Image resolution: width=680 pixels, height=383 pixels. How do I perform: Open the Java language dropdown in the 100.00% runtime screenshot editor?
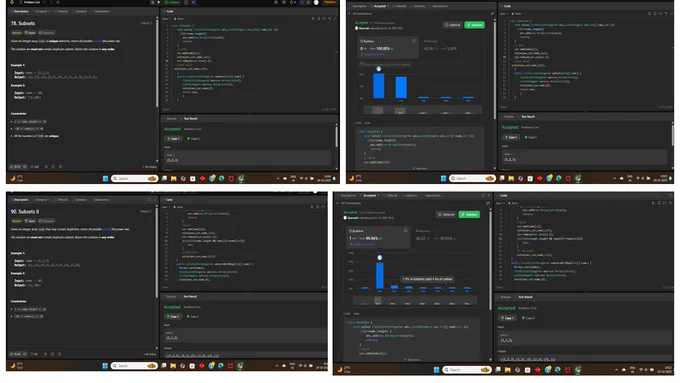pyautogui.click(x=504, y=14)
